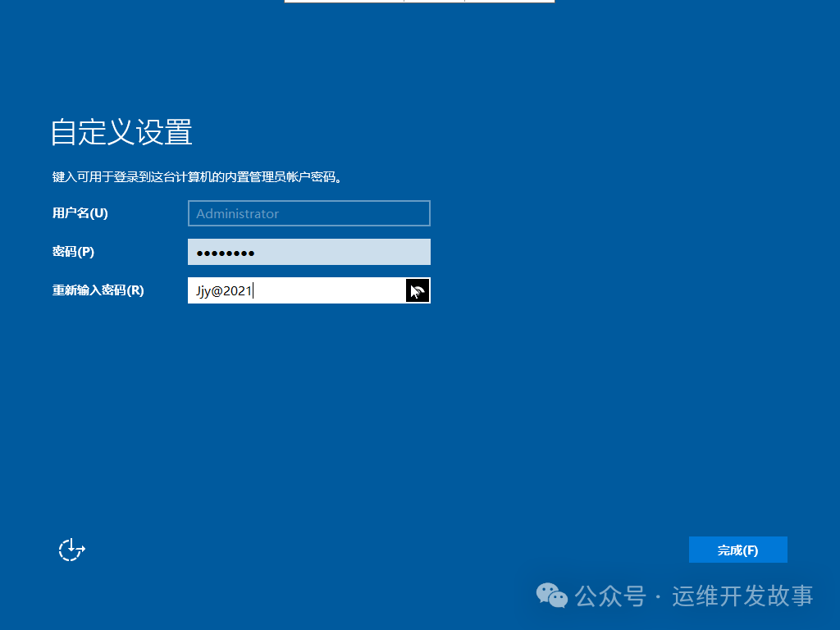Focus the 密码(P) password field
This screenshot has width=840, height=630.
pyautogui.click(x=309, y=252)
